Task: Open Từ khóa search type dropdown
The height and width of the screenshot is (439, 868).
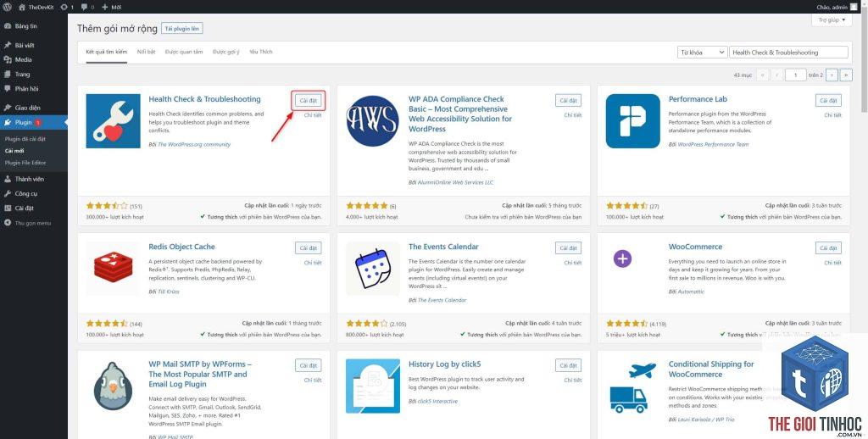Action: (702, 52)
